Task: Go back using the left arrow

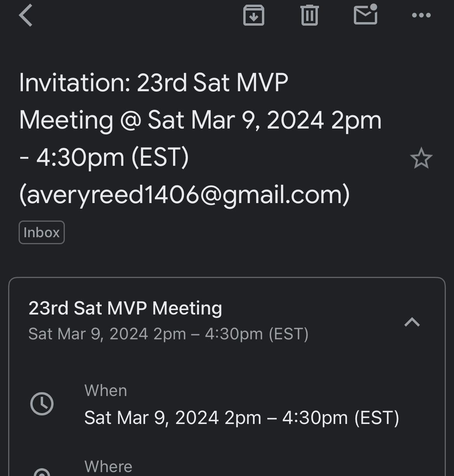Action: (x=26, y=16)
